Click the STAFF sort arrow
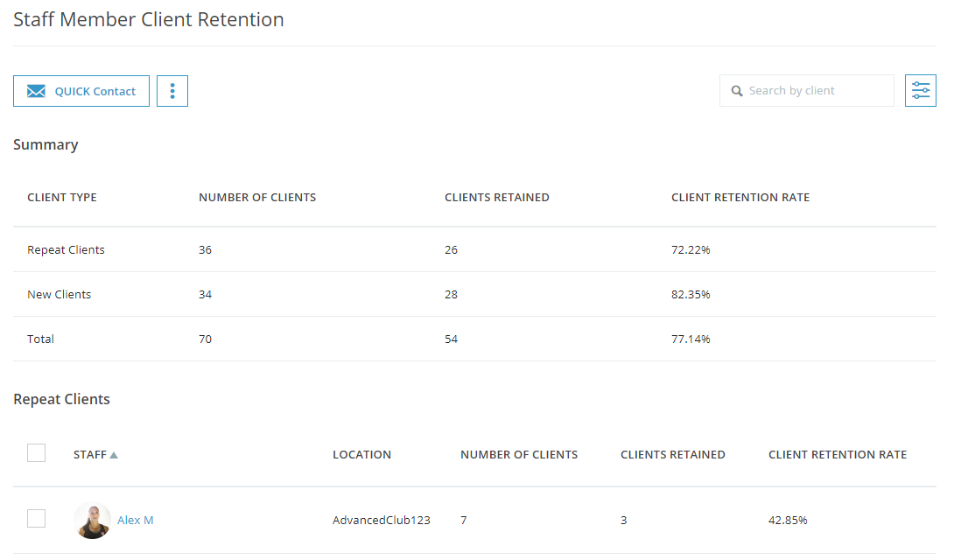Screen dimensions: 954x560 pyautogui.click(x=114, y=455)
